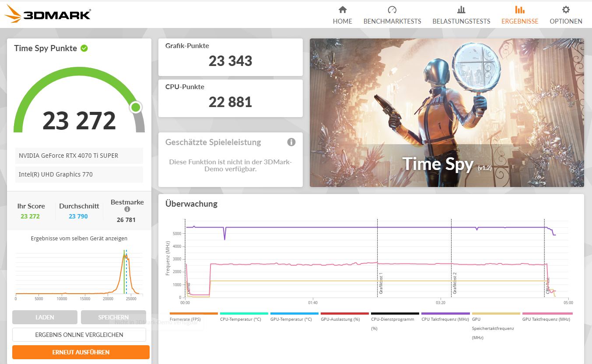Switch to the BELASTUNGSTESTS tab

coord(461,15)
